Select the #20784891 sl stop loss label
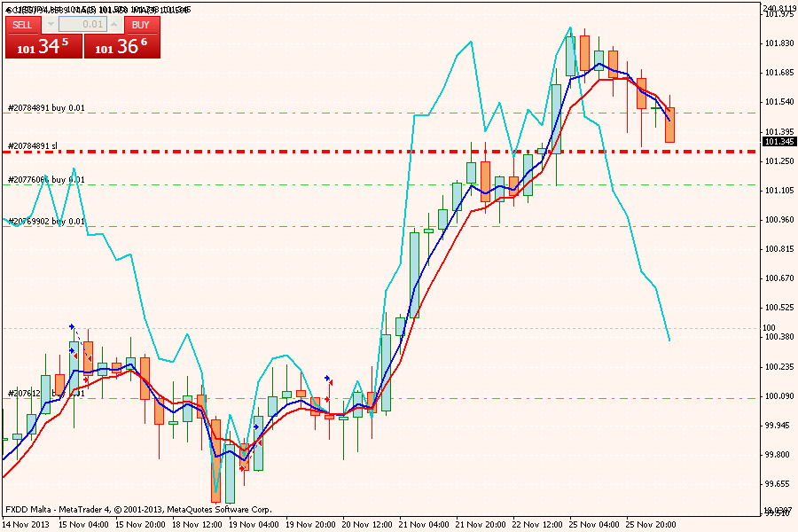The image size is (798, 532). coord(33,145)
